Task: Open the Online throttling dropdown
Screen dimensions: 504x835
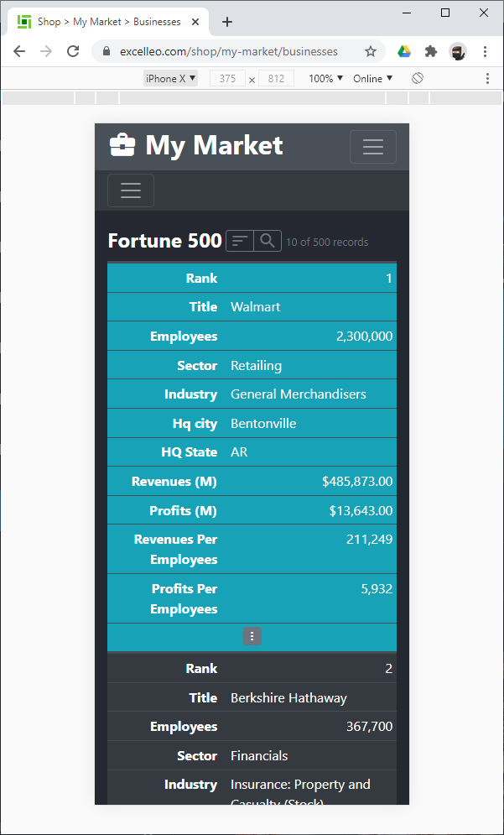Action: coord(372,78)
